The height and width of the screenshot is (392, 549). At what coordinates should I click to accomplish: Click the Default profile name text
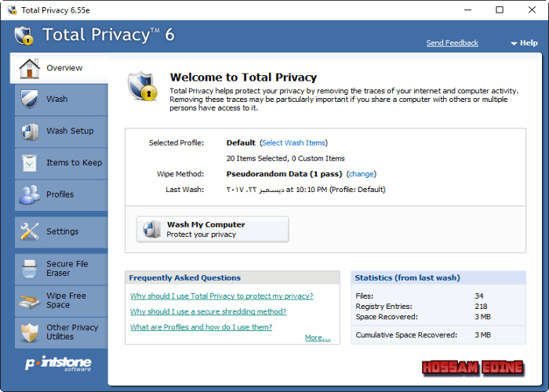pyautogui.click(x=241, y=143)
